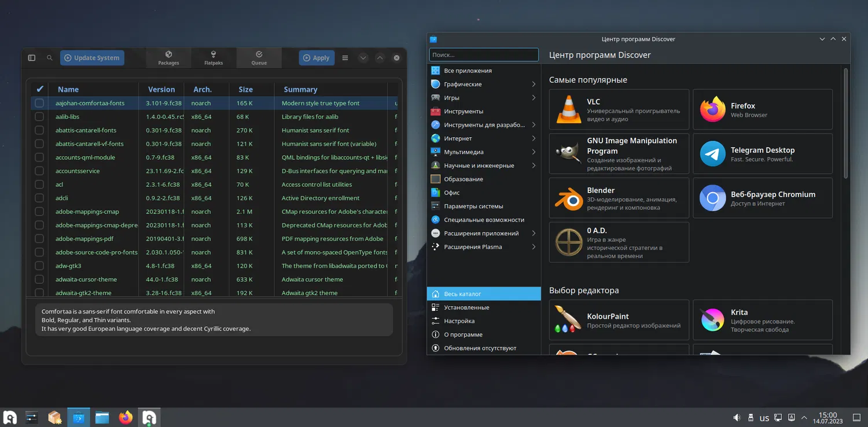Open the VLC app tile
868x427 pixels.
click(x=619, y=109)
